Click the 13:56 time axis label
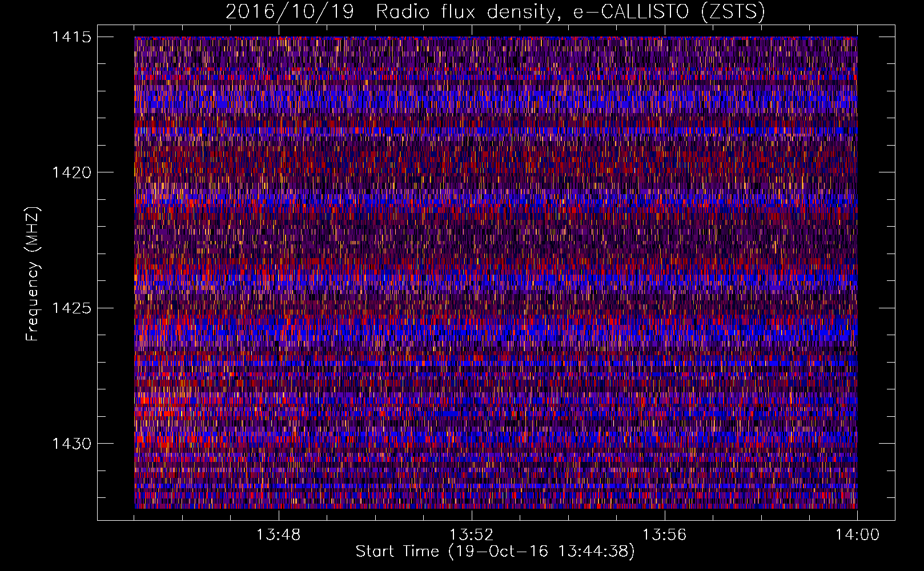 (664, 535)
